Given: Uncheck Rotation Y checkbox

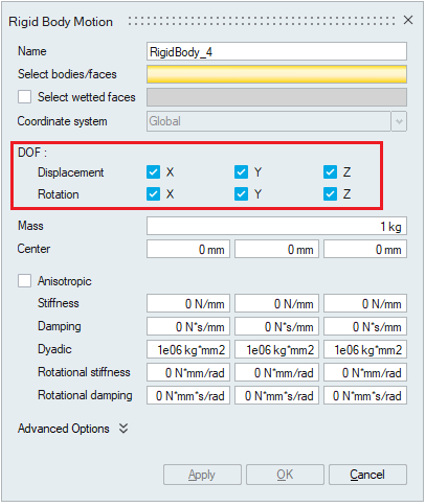Looking at the screenshot, I should 241,194.
